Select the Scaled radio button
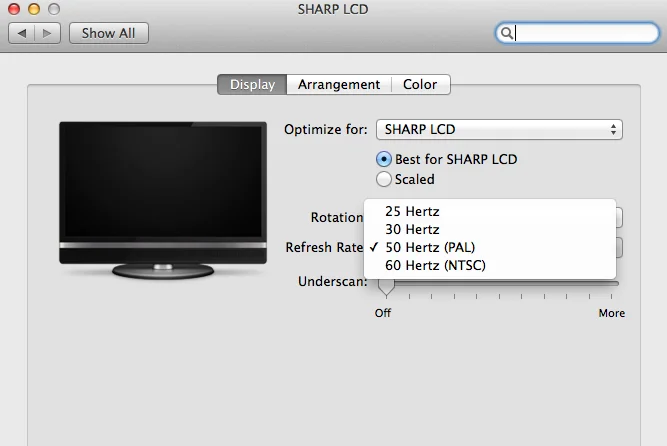The image size is (667, 446). point(384,179)
